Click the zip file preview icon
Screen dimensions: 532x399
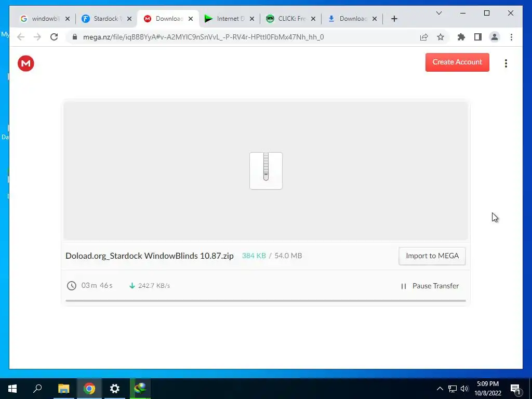[266, 170]
